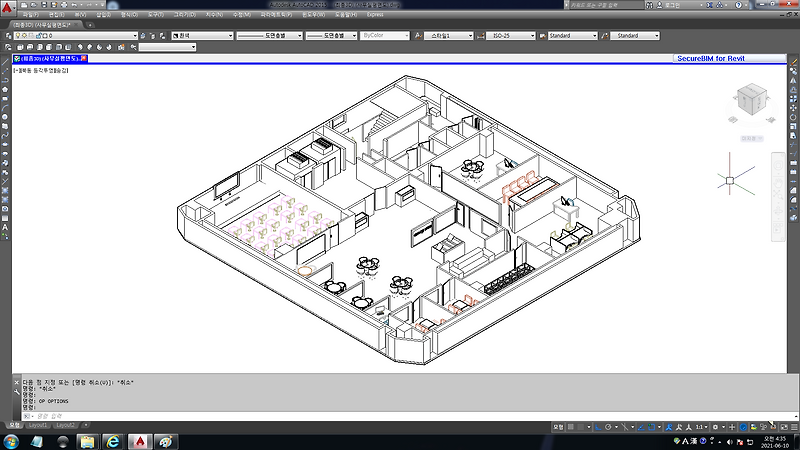Click the Undo arrow in quick access toolbar
The width and height of the screenshot is (800, 450).
pos(74,5)
